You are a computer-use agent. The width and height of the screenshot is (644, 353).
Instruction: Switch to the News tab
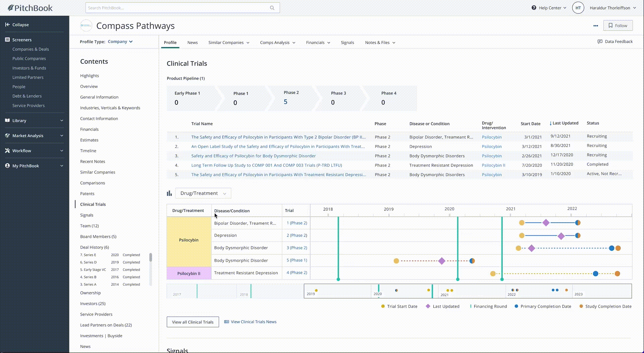coord(193,43)
